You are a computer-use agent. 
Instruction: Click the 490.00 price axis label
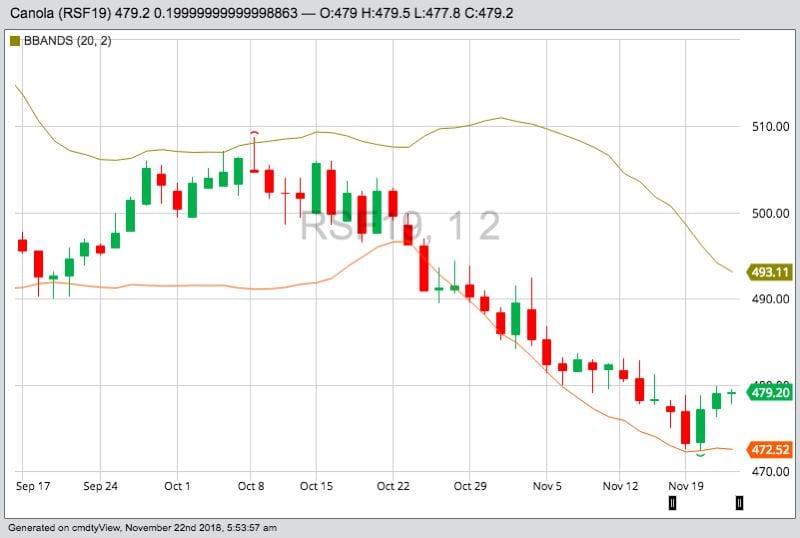pos(770,299)
